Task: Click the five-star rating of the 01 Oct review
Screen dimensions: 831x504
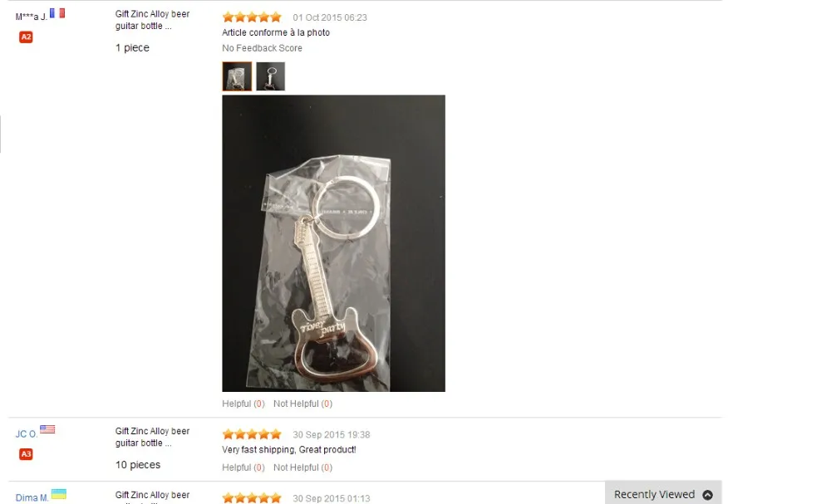Action: tap(252, 17)
